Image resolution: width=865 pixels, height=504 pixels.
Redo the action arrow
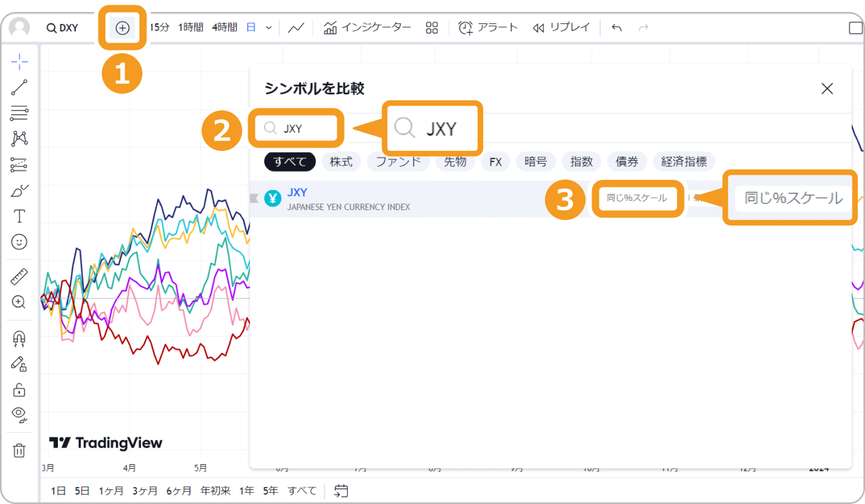643,28
